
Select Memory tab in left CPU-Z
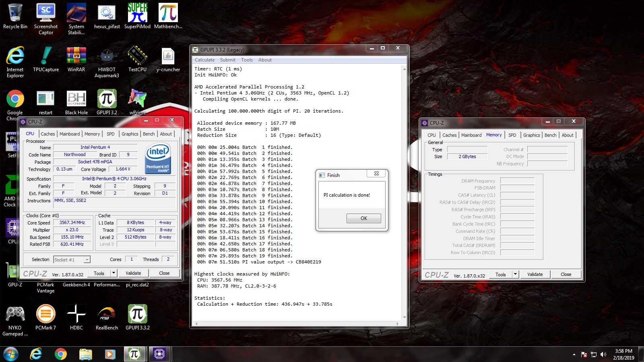pos(92,134)
